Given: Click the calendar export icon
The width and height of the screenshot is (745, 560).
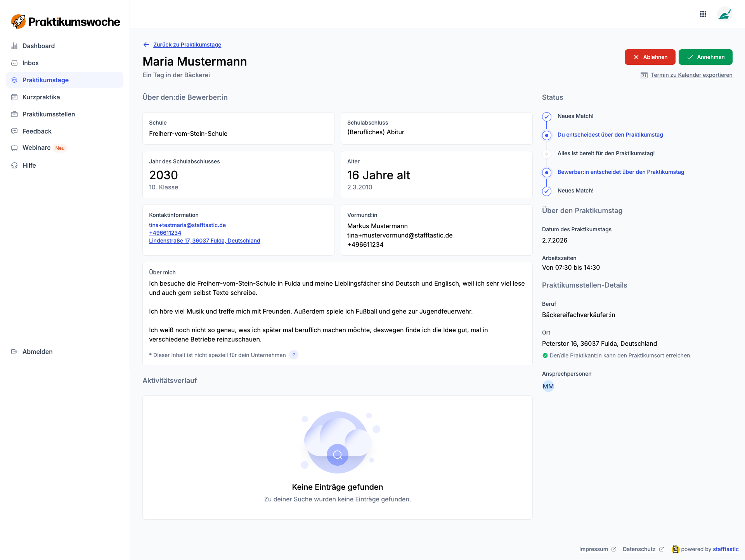Looking at the screenshot, I should click(x=644, y=75).
